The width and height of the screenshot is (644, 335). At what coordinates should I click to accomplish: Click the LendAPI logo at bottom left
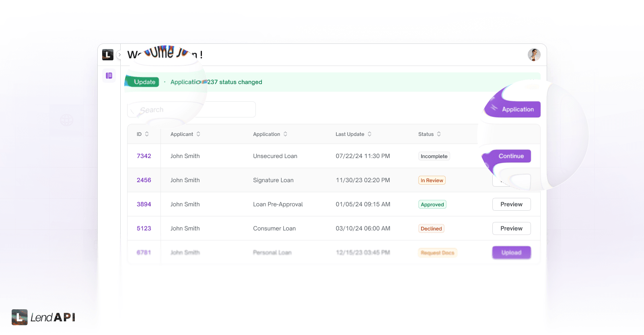[43, 317]
